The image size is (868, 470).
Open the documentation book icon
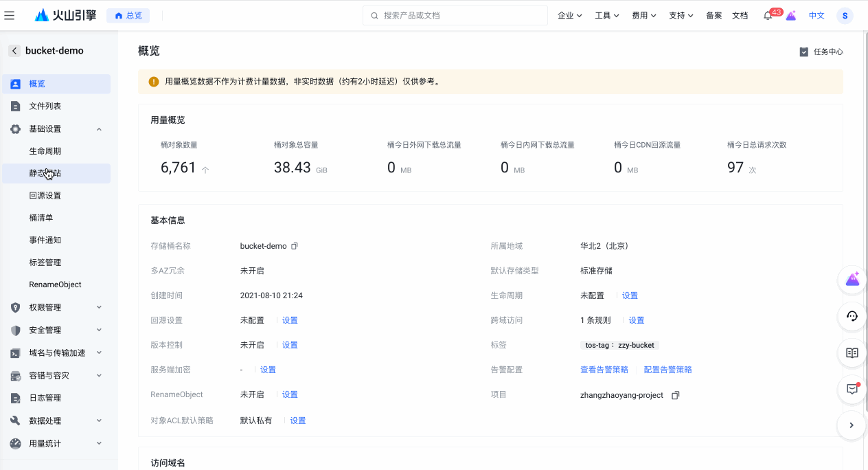point(852,352)
